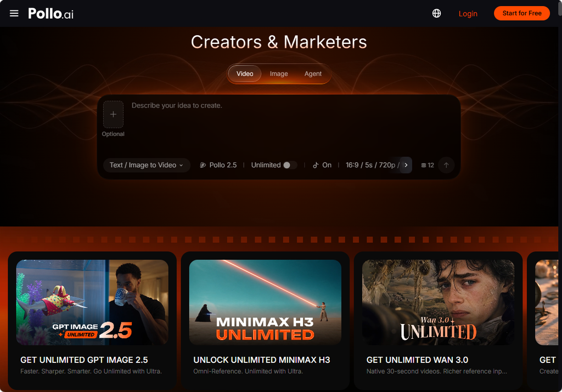Image resolution: width=562 pixels, height=392 pixels.
Task: Open the MiniMax H3 Unlimited thumbnail
Action: pos(265,303)
